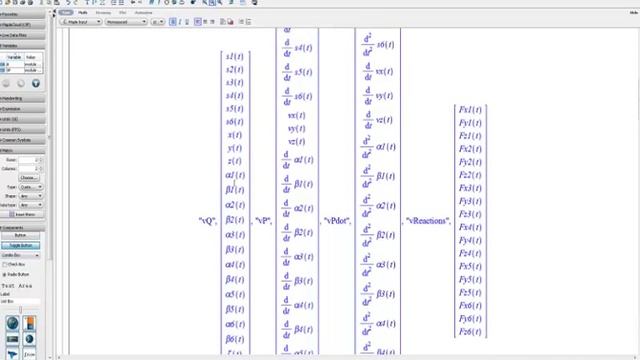Click the Insert Matrix button
The height and width of the screenshot is (360, 640).
tap(22, 214)
